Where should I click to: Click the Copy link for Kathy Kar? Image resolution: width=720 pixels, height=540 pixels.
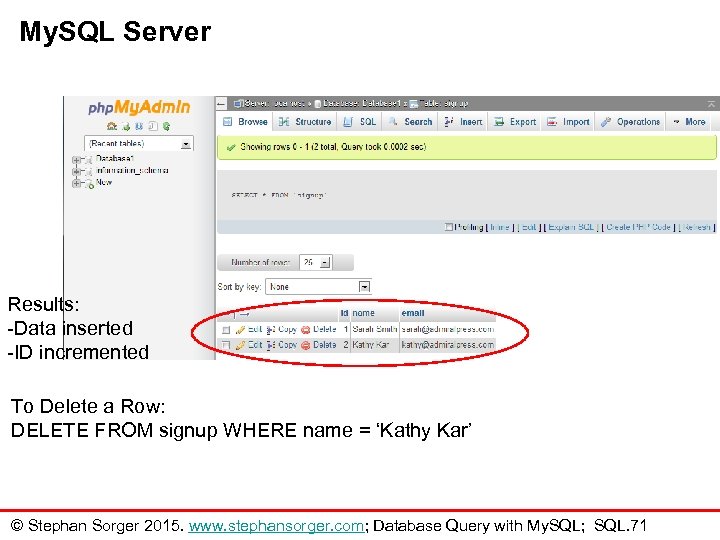pyautogui.click(x=288, y=345)
